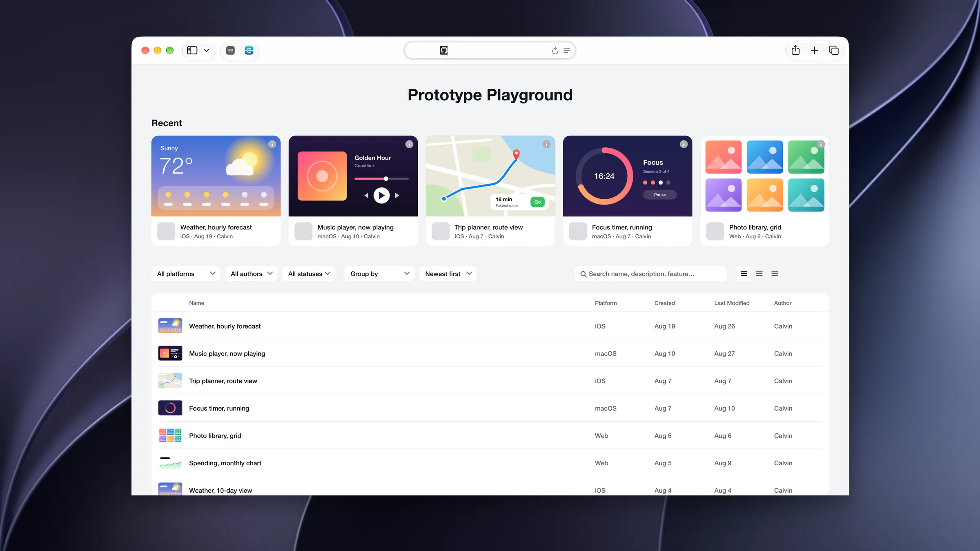This screenshot has height=551, width=980.
Task: Click the red photo tile in Photo library preview
Action: 723,157
